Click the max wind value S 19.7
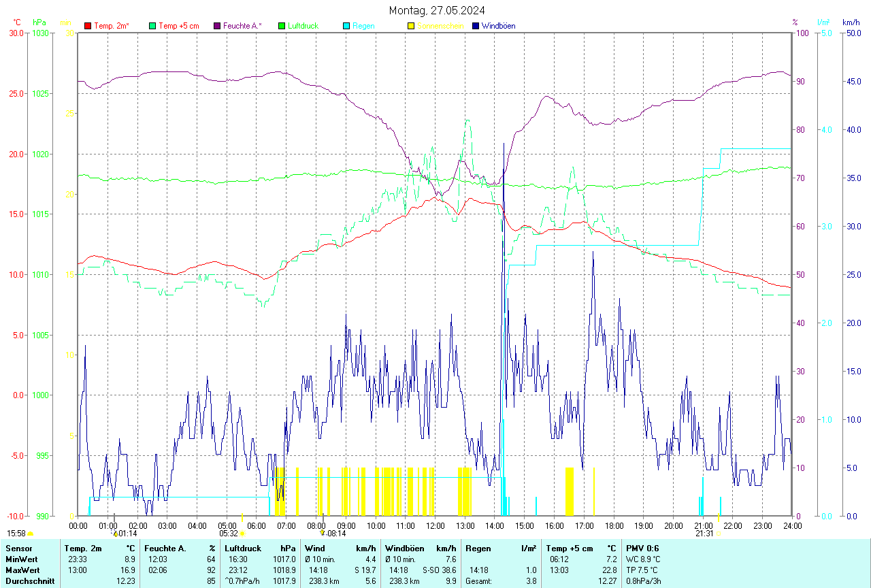871x588 pixels. [365, 570]
